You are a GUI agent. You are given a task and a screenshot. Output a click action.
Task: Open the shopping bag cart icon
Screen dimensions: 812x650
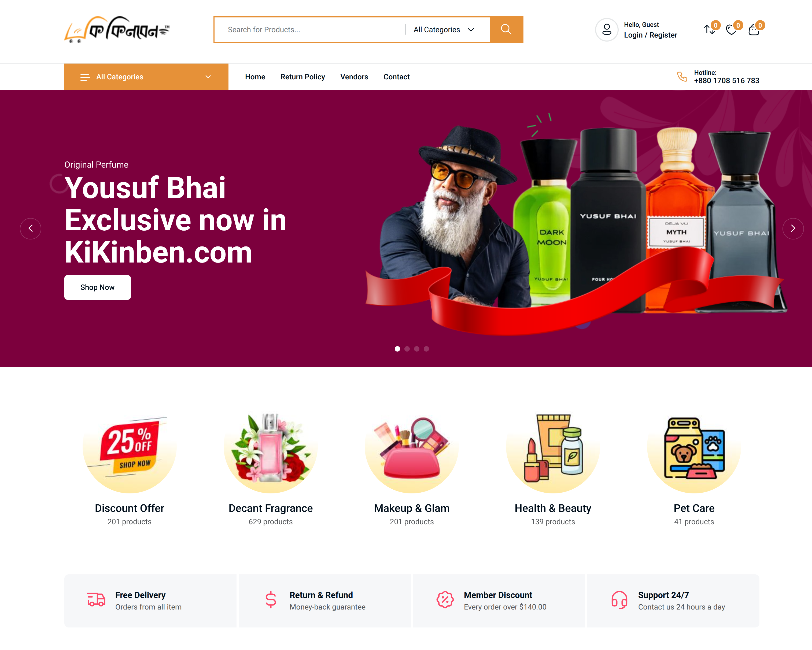(x=754, y=30)
